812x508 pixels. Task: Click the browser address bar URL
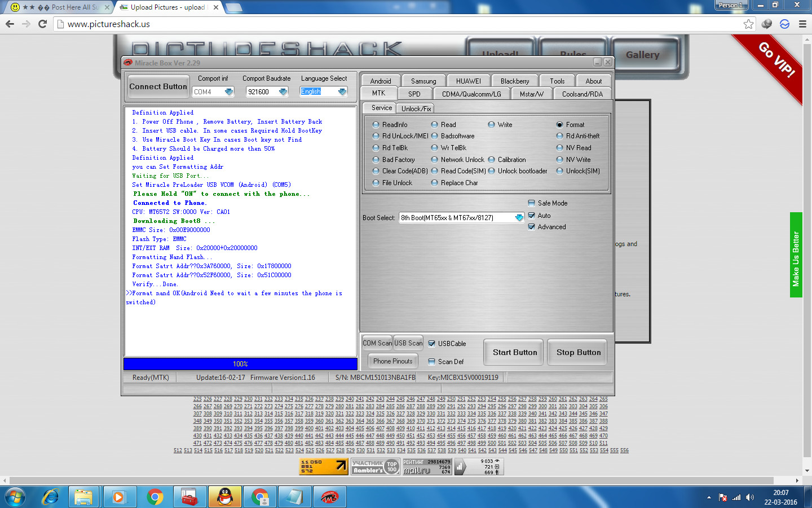(x=108, y=24)
